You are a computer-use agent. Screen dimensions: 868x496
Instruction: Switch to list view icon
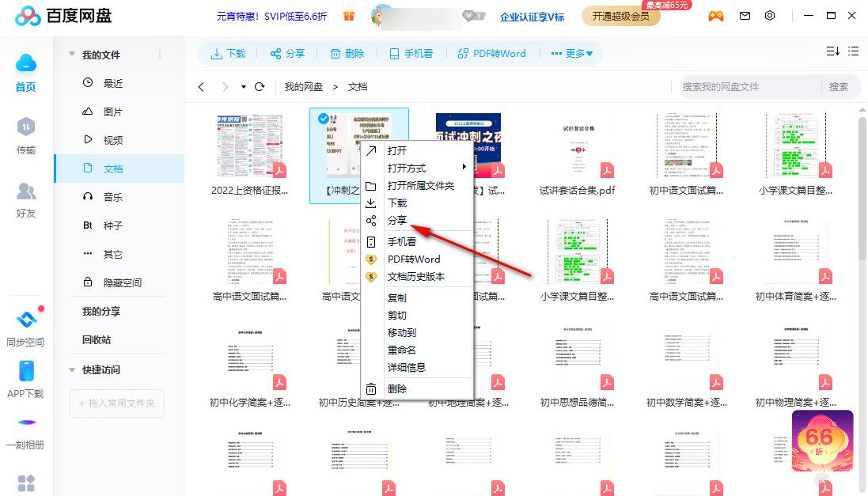pos(854,51)
